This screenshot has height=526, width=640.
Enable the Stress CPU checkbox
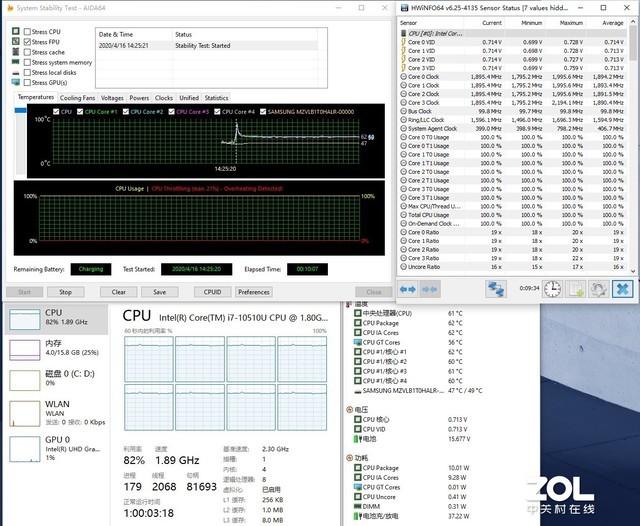[x=27, y=31]
